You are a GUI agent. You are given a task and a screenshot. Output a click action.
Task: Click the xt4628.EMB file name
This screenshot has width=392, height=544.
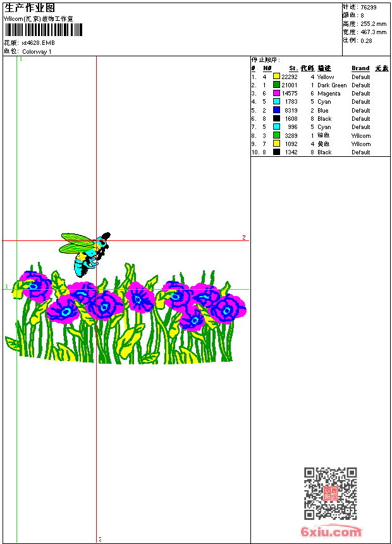[x=38, y=43]
